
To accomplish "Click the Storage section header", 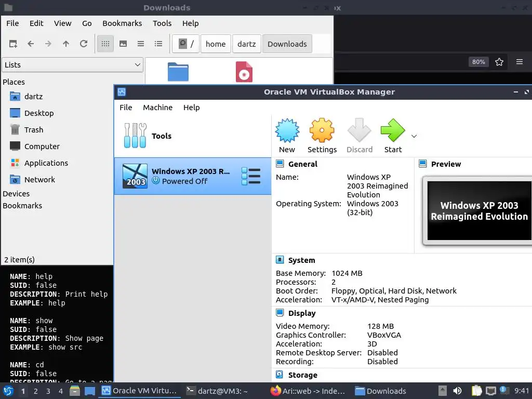I will click(x=303, y=375).
